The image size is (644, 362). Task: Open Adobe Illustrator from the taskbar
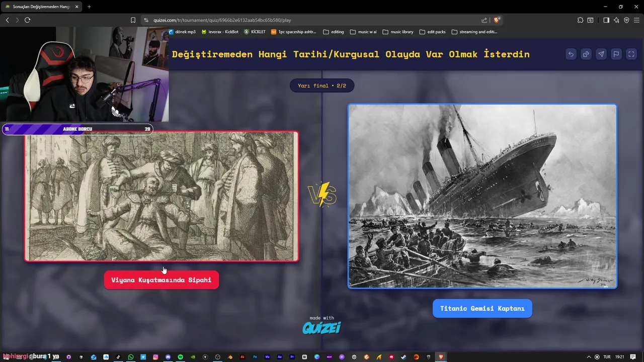pyautogui.click(x=243, y=357)
